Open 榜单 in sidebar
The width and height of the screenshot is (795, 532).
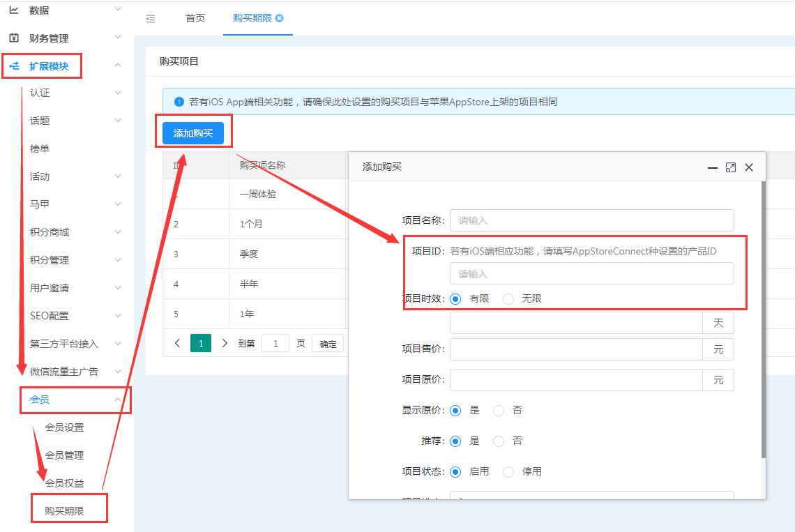(x=40, y=149)
